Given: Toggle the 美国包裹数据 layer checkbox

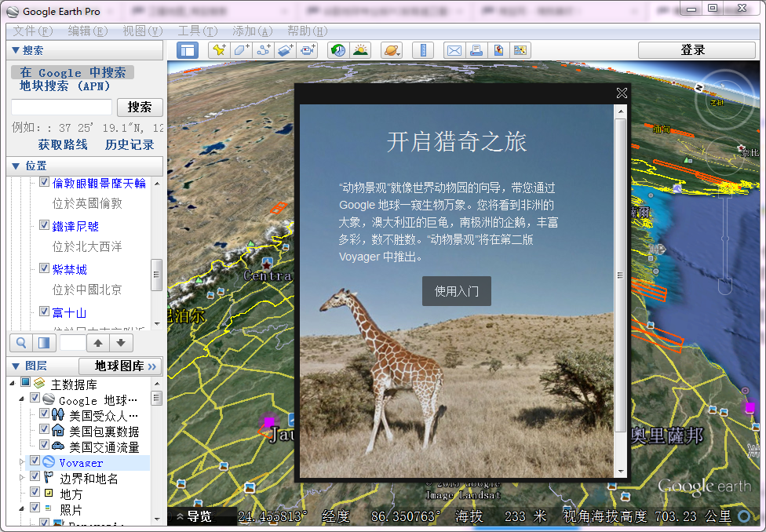Looking at the screenshot, I should pyautogui.click(x=44, y=429).
